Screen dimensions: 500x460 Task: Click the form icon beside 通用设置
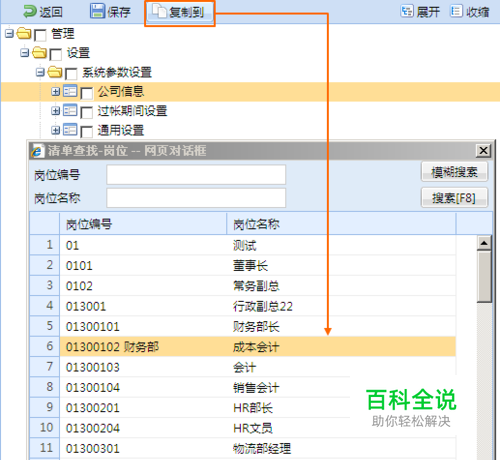coord(70,130)
